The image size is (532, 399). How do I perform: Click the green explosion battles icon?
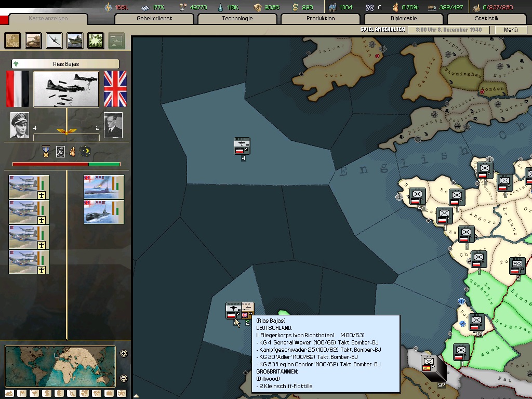pos(95,40)
